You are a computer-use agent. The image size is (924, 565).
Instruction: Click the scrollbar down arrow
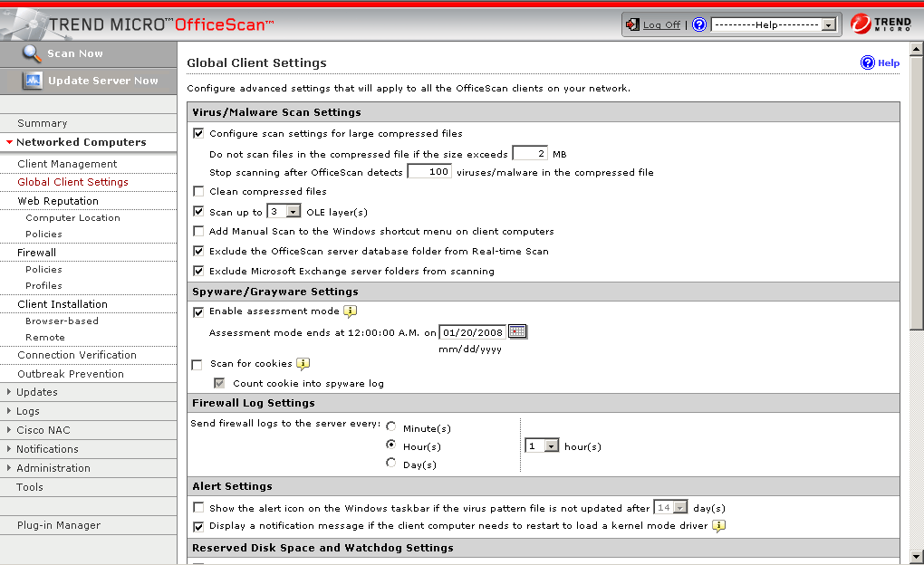point(916,556)
